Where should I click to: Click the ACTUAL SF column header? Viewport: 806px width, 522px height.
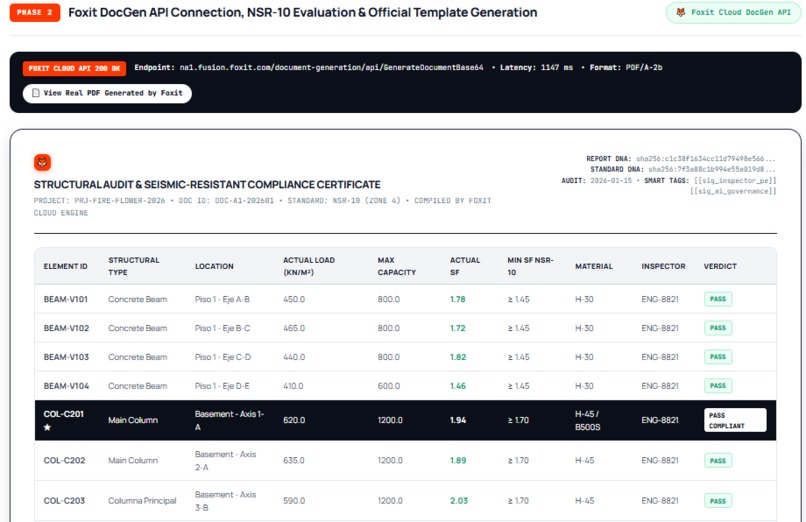point(465,266)
